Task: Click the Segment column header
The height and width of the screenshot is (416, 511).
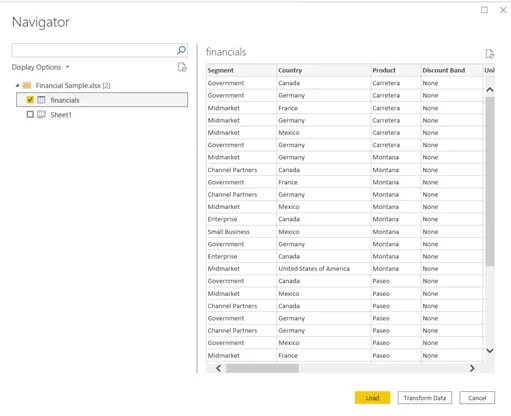Action: tap(241, 70)
